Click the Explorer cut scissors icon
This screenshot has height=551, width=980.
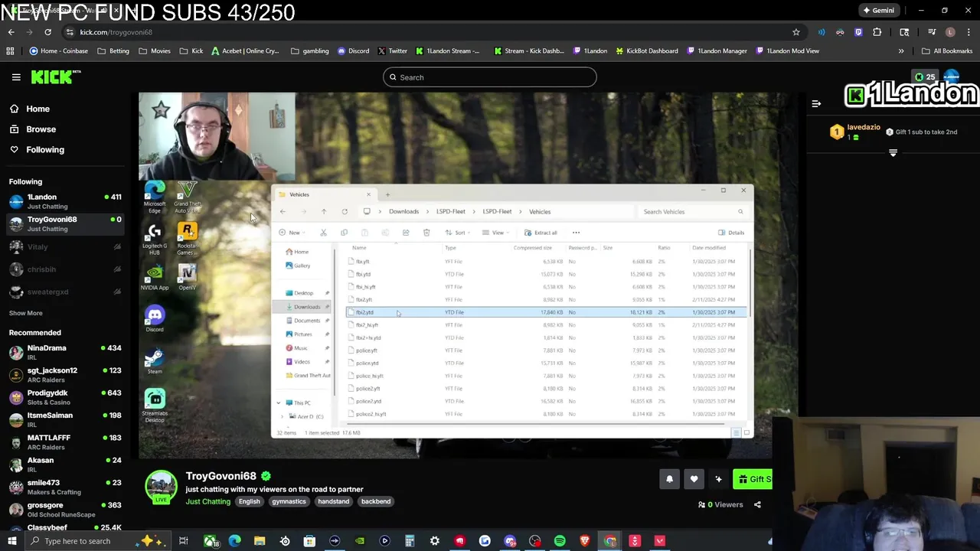tap(323, 233)
